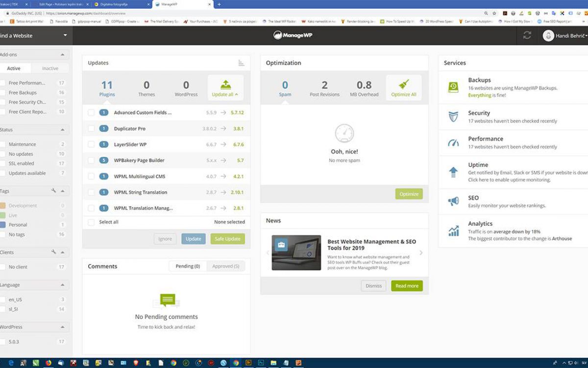Screen dimensions: 588x368
Task: Open the Analytics chart icon
Action: (x=453, y=231)
